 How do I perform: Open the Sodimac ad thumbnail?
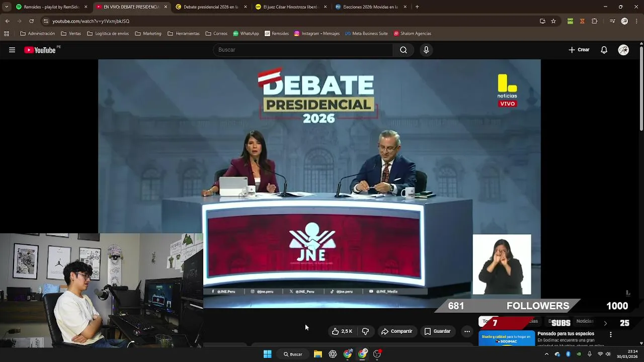tap(506, 338)
